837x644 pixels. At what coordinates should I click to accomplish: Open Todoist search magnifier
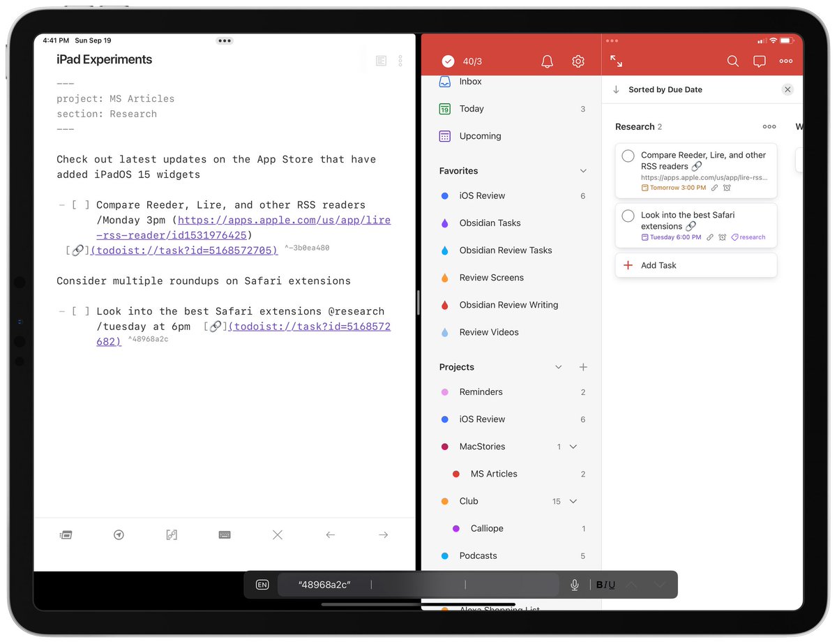pyautogui.click(x=733, y=61)
